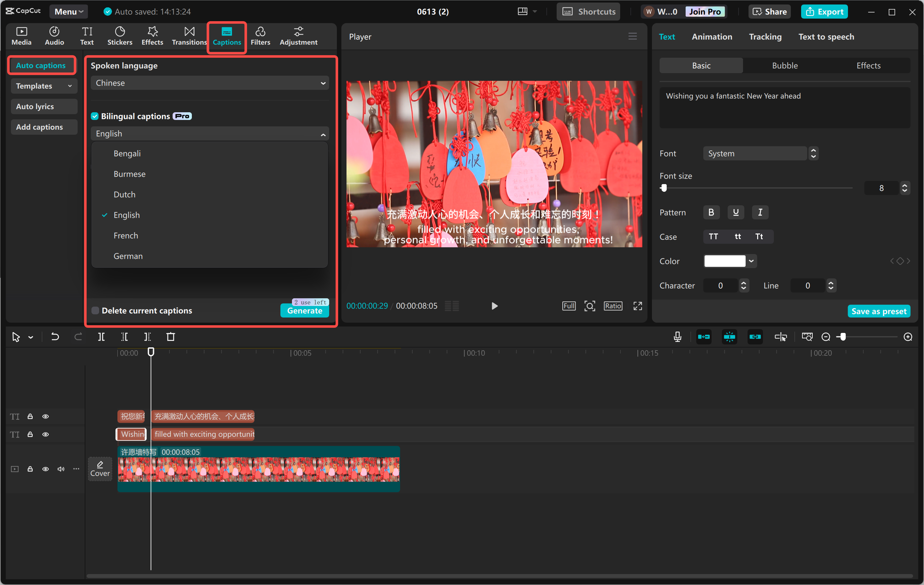Click the undo arrow above the timeline
Screen dimensions: 924x585
tap(55, 336)
